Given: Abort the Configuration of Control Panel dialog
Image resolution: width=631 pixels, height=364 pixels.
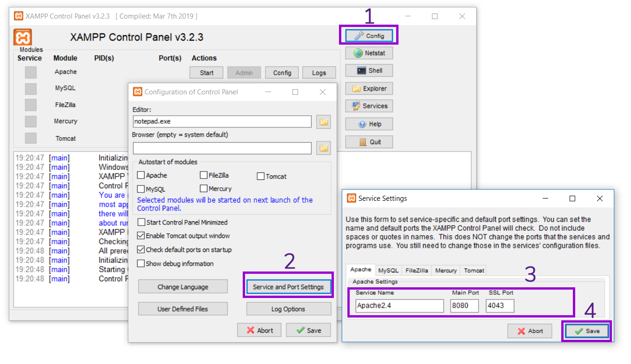Looking at the screenshot, I should click(259, 330).
